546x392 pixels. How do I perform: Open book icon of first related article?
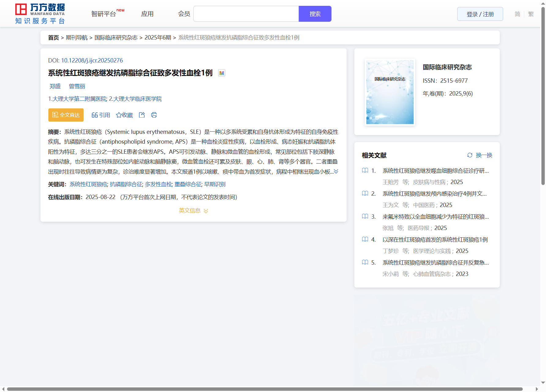pos(365,171)
